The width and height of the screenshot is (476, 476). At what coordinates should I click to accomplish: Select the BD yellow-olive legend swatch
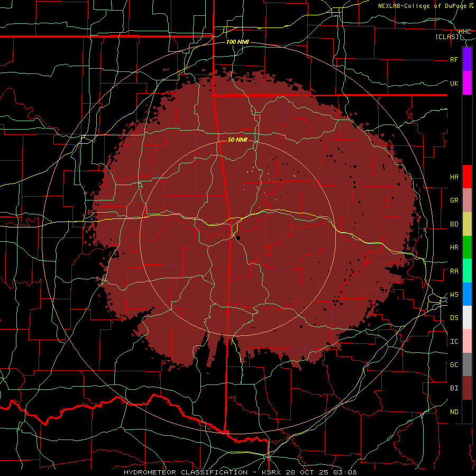point(467,224)
